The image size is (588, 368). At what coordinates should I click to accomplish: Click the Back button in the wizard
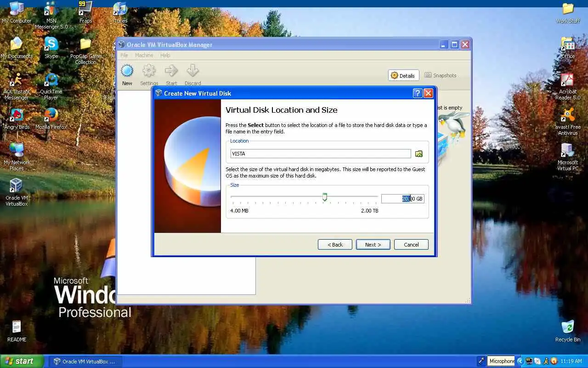[x=335, y=244]
